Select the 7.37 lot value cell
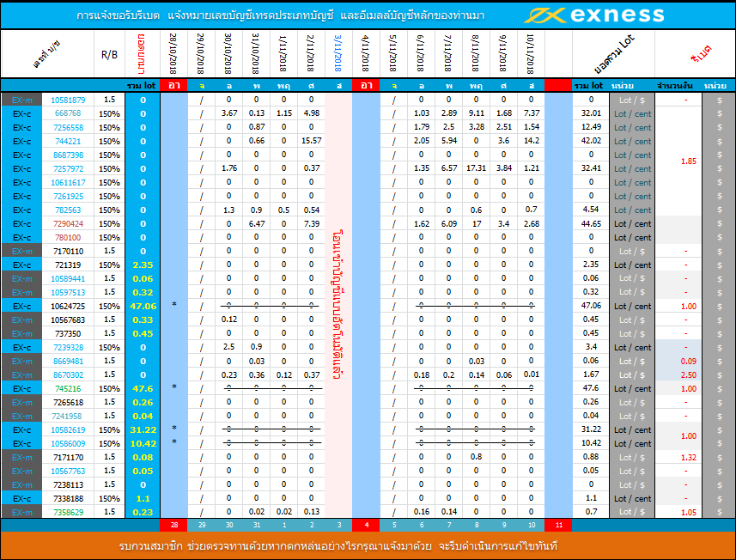736x560 pixels. click(532, 113)
